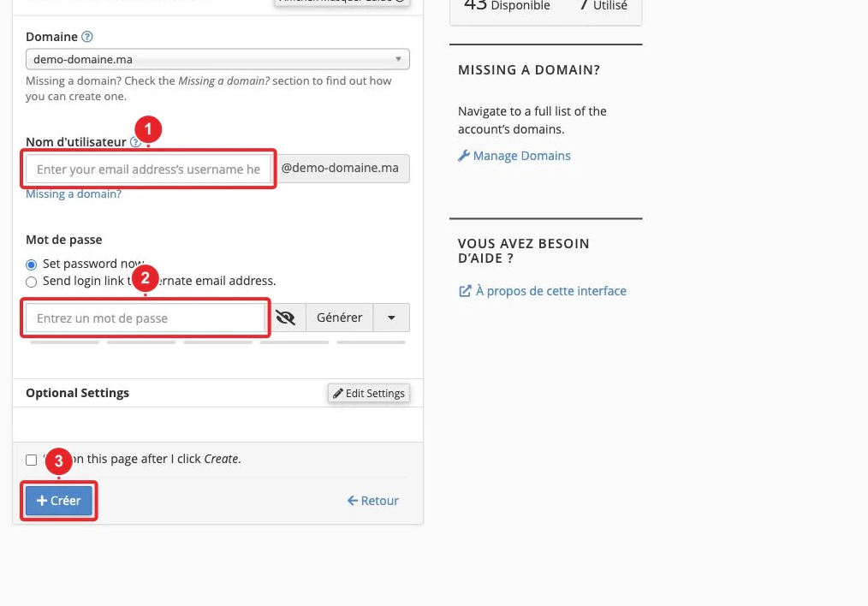Focus the Entrez un mot de passe field
Viewport: 868px width, 606px height.
(x=146, y=318)
